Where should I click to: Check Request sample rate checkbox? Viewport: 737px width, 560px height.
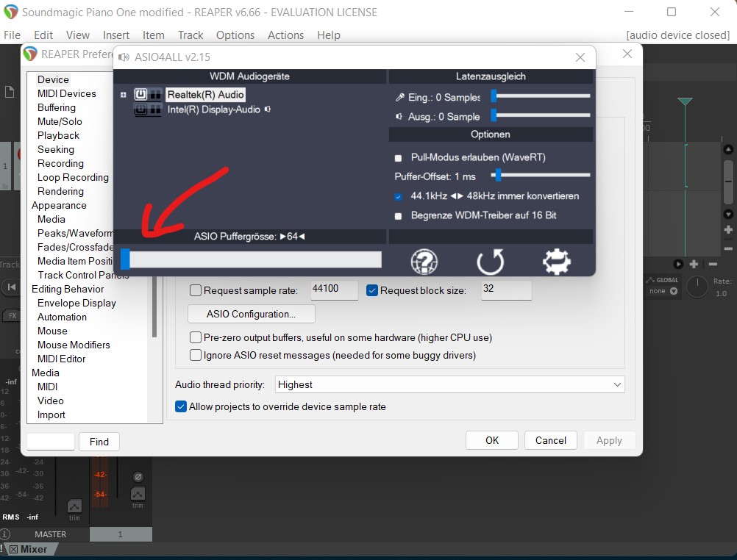(x=196, y=290)
